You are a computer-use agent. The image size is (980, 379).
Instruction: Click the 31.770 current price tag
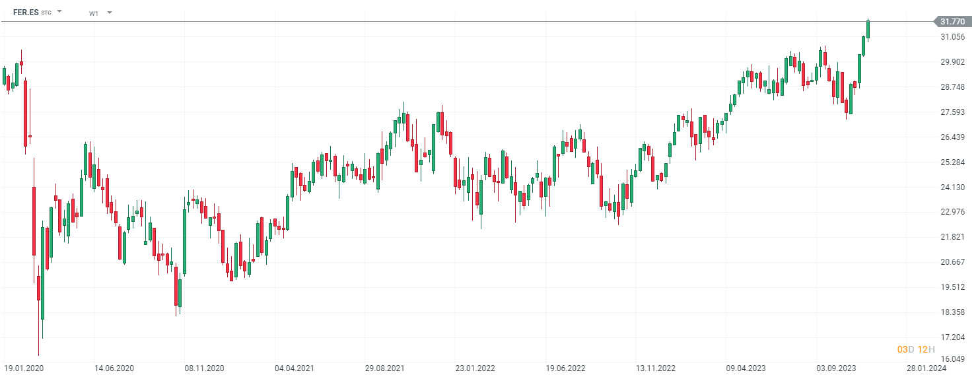pos(952,22)
